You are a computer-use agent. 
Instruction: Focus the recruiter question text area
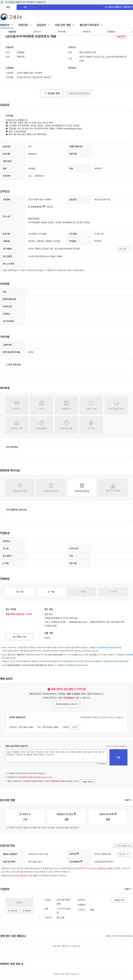(x=56, y=756)
